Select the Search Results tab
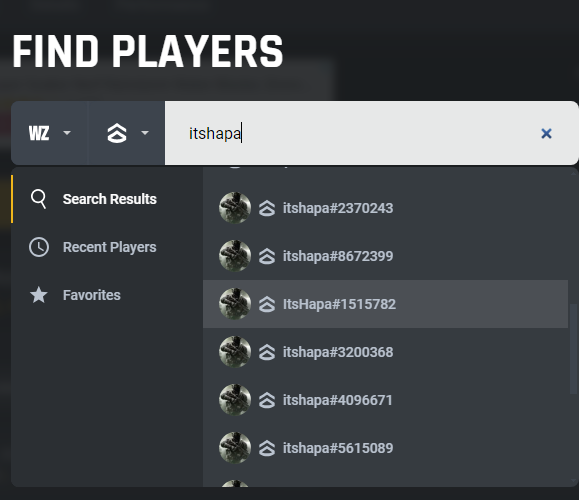This screenshot has height=500, width=579. point(107,199)
